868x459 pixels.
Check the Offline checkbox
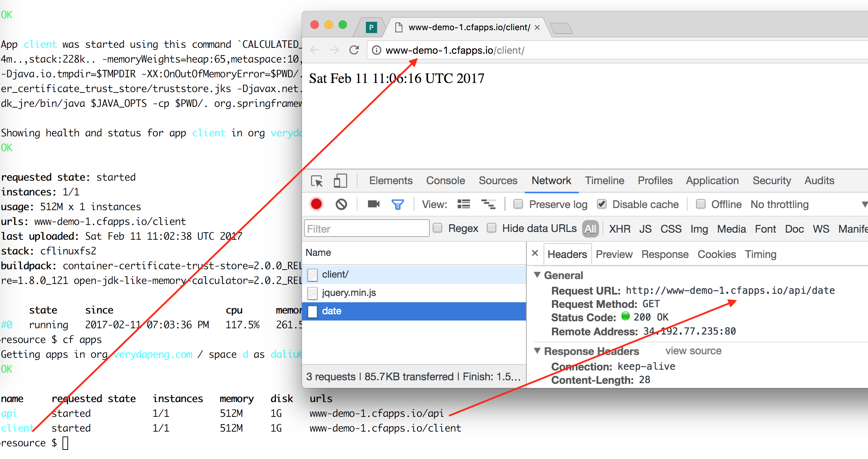[701, 204]
